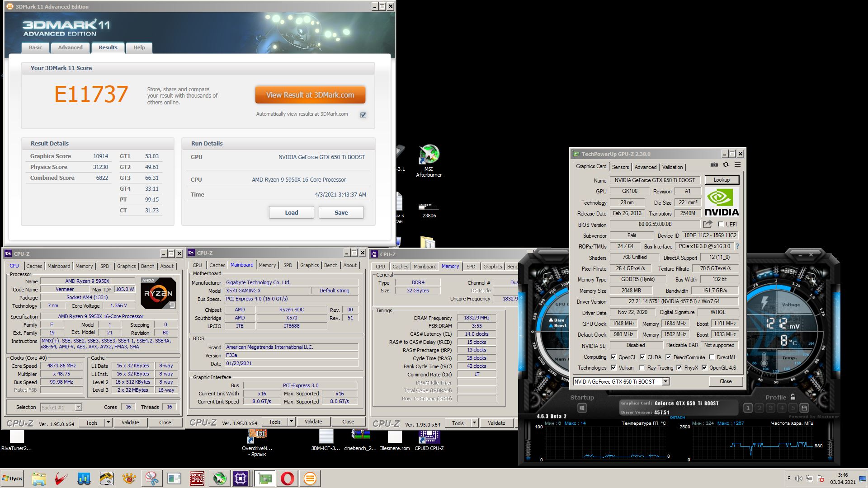This screenshot has width=868, height=488.
Task: Switch to Advanced tab in 3DMark 11
Action: (x=70, y=47)
